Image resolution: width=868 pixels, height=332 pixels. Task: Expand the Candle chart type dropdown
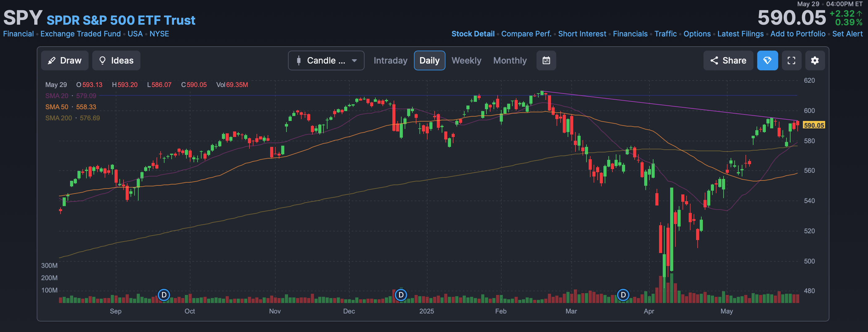click(326, 60)
